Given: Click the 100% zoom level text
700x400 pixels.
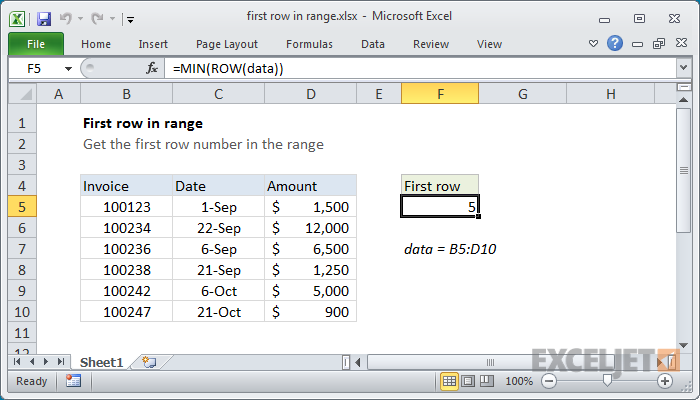Looking at the screenshot, I should click(x=518, y=381).
